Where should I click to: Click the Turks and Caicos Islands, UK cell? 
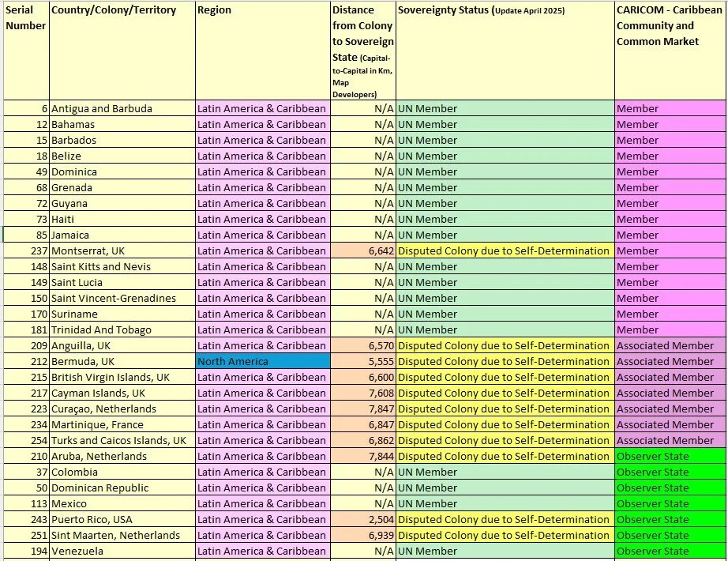(x=122, y=440)
